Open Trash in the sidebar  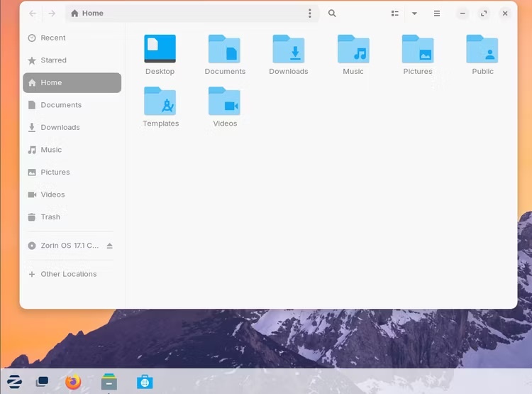(72, 217)
